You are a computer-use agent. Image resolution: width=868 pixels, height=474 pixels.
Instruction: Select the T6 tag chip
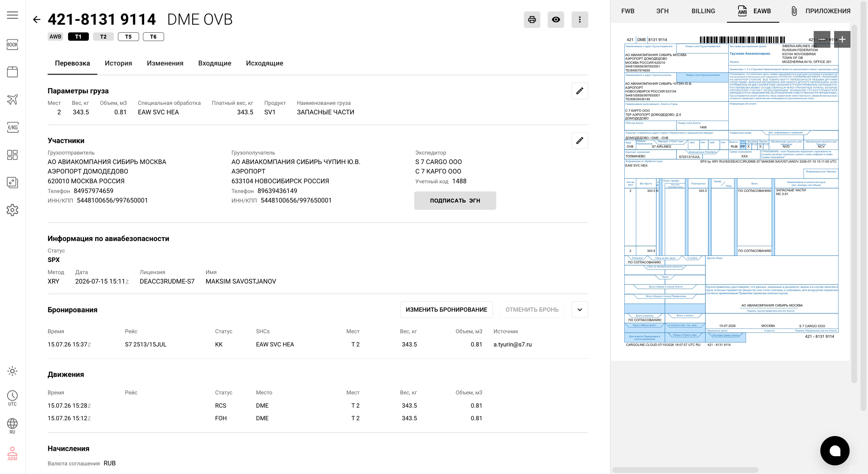click(x=153, y=37)
